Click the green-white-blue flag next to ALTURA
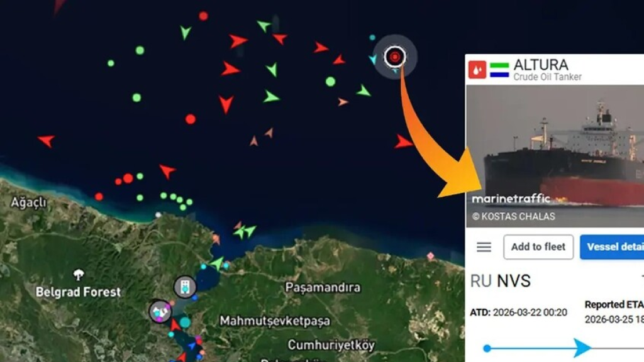644x362 pixels. pyautogui.click(x=499, y=70)
